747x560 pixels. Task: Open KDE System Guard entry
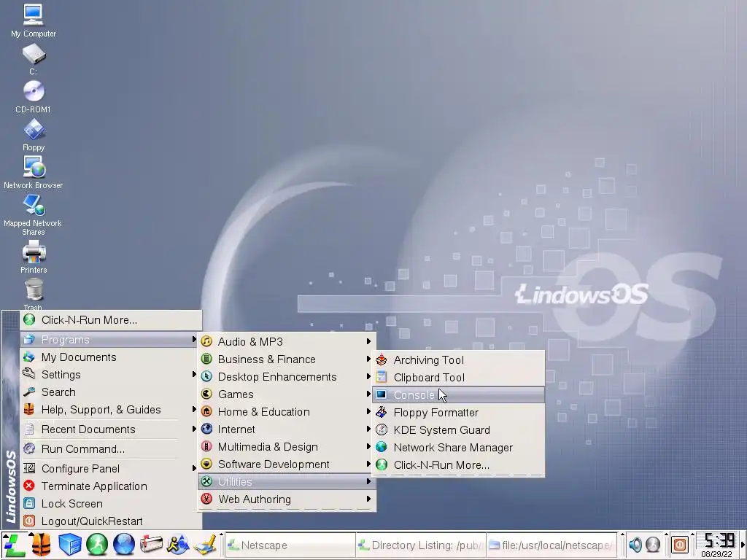459,430
